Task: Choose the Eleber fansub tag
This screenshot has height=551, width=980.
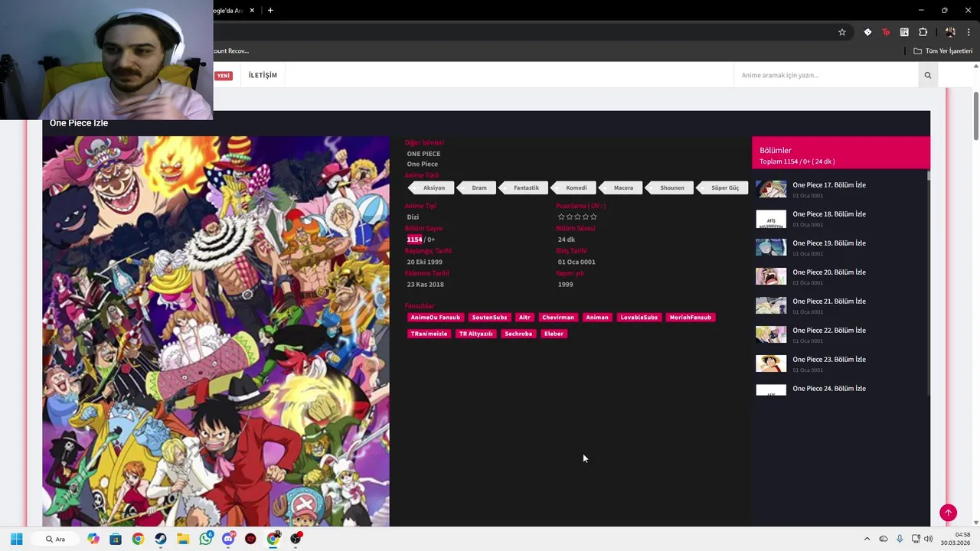Action: pyautogui.click(x=554, y=334)
